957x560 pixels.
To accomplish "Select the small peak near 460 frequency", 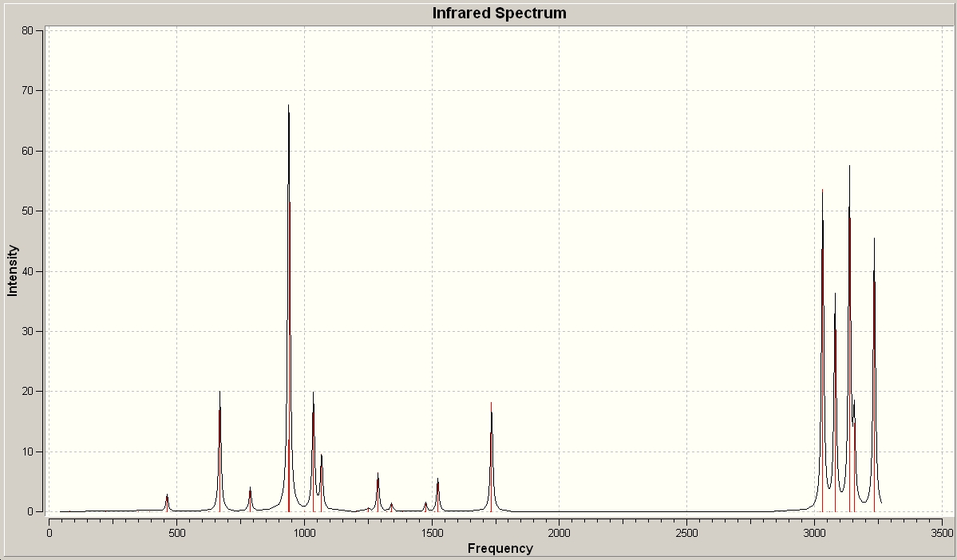I will point(167,503).
